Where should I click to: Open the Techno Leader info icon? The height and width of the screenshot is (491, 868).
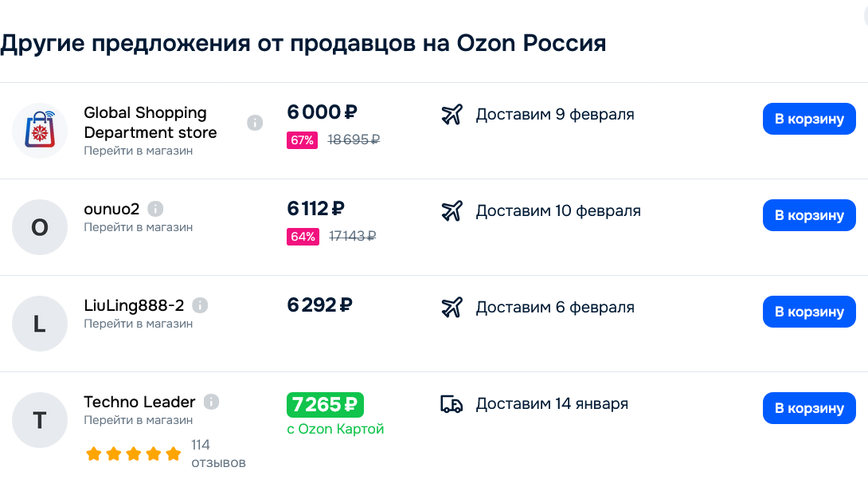(211, 402)
